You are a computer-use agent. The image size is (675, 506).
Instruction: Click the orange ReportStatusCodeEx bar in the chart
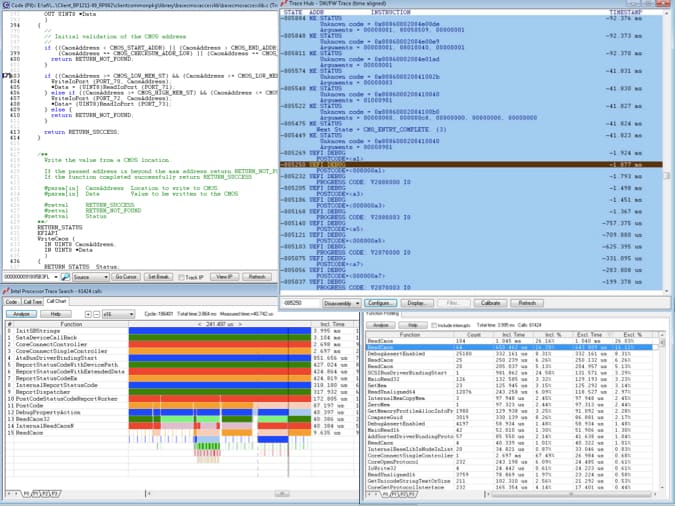(x=220, y=379)
